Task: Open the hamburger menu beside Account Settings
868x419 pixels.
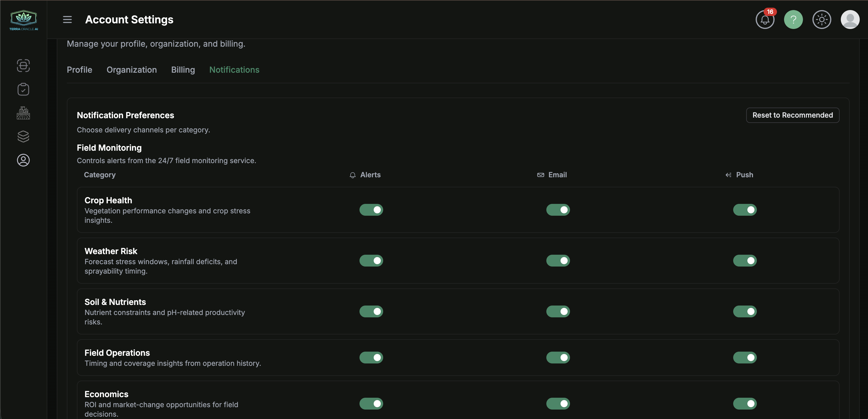Action: click(x=67, y=19)
